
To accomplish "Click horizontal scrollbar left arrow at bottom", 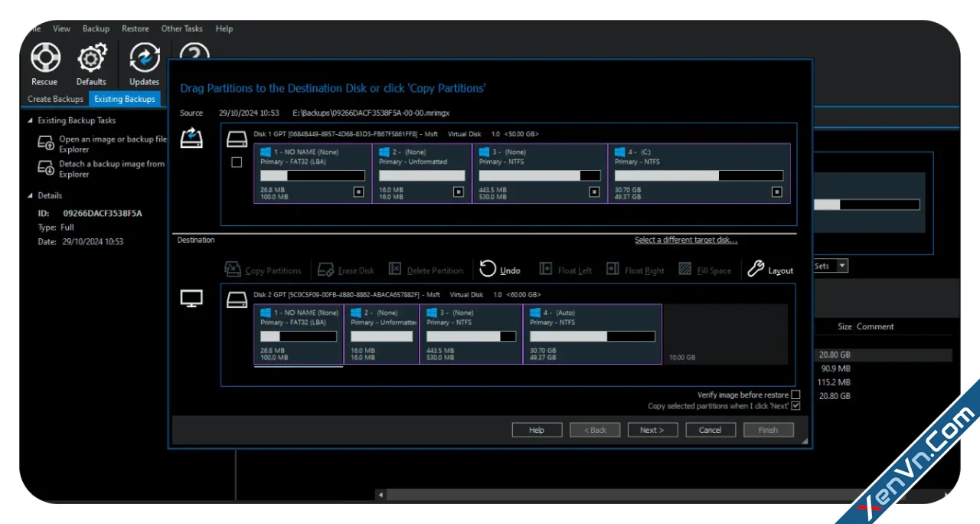I will point(381,495).
